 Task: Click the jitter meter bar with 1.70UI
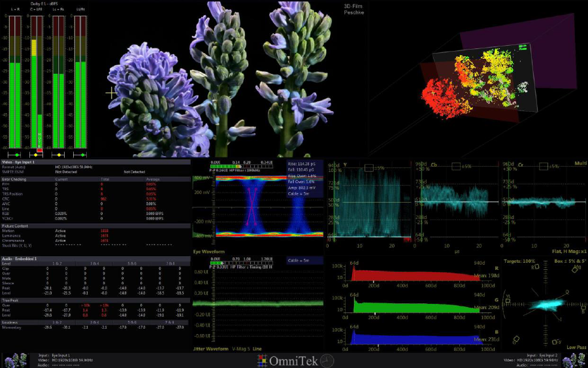pos(242,263)
